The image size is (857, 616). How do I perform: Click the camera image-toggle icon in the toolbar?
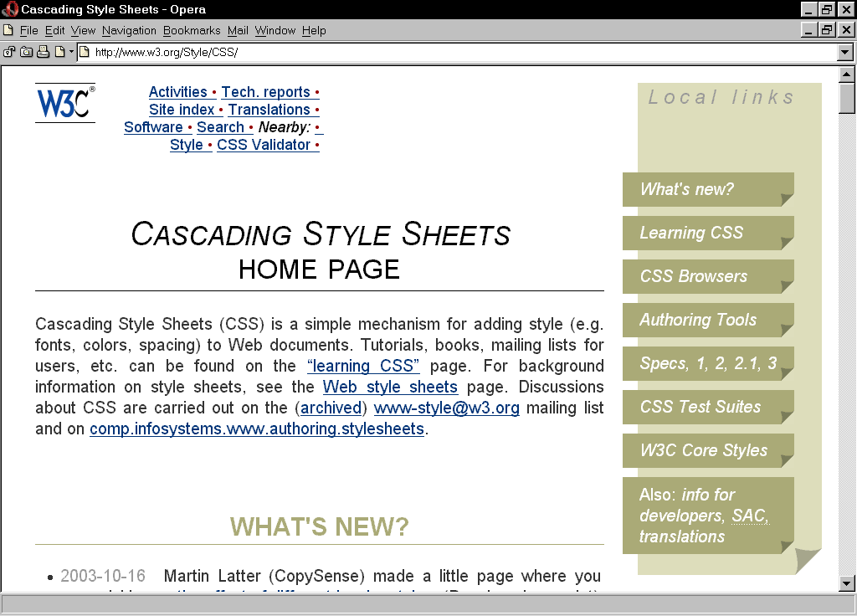tap(26, 52)
